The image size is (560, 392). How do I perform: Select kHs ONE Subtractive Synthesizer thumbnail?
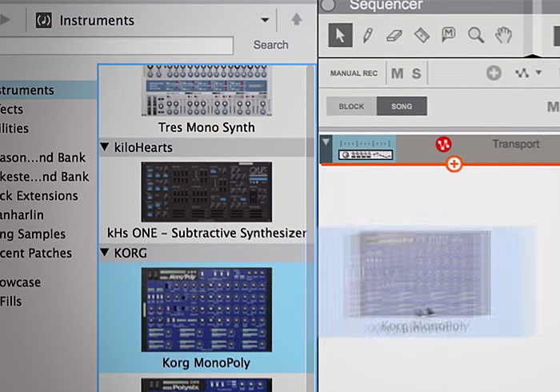(206, 192)
